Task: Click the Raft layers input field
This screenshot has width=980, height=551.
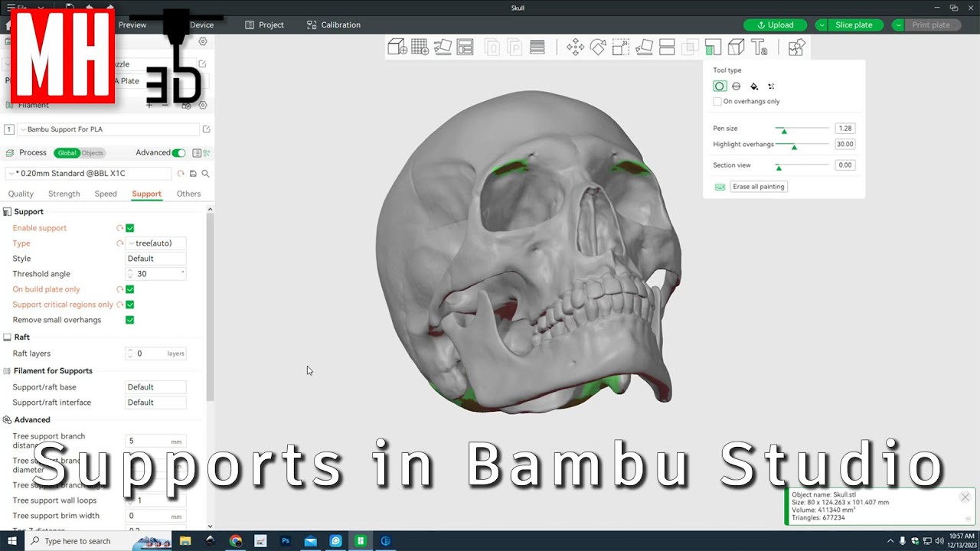Action: [x=155, y=354]
